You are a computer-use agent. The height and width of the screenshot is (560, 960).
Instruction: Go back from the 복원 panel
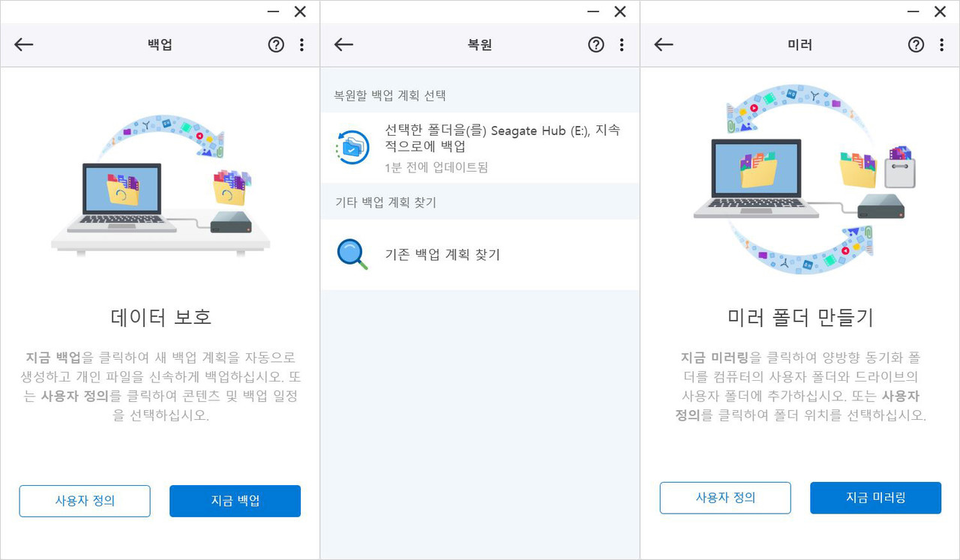(x=343, y=45)
